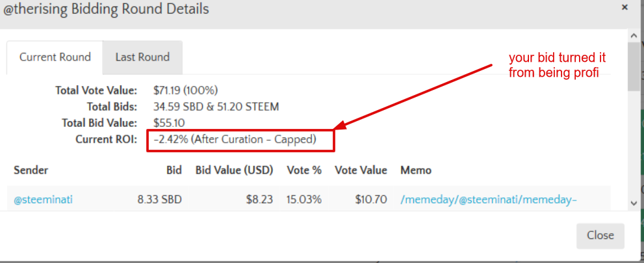This screenshot has height=263, width=644.
Task: Click the Bid Value (USD) column header
Action: (x=234, y=170)
